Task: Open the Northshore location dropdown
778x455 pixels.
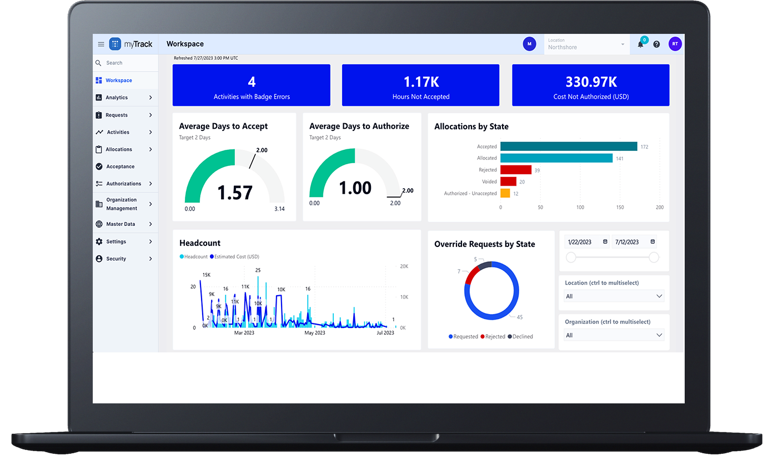Action: click(586, 44)
